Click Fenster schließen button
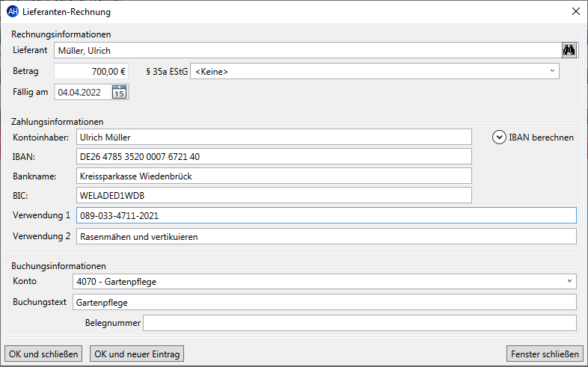Screen dimensions: 588x367 [545, 354]
